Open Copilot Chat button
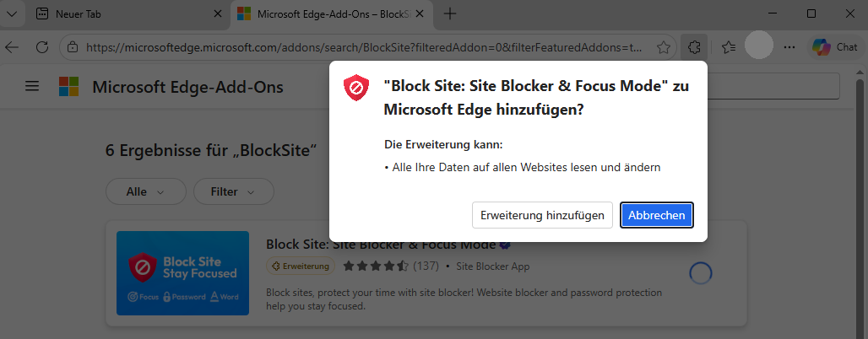 pos(835,47)
